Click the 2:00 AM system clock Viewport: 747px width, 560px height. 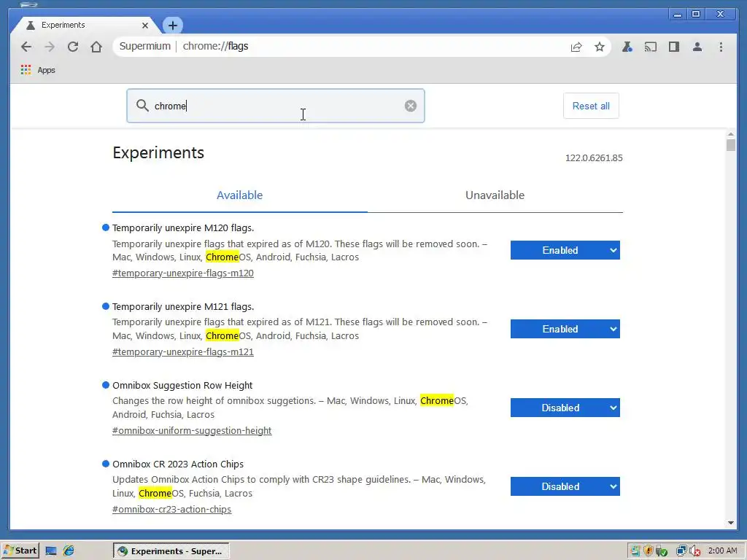coord(722,551)
